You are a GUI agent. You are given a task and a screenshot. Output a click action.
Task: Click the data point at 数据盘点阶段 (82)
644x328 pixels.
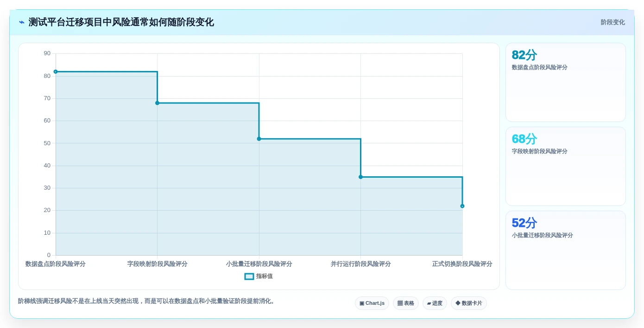pyautogui.click(x=56, y=71)
